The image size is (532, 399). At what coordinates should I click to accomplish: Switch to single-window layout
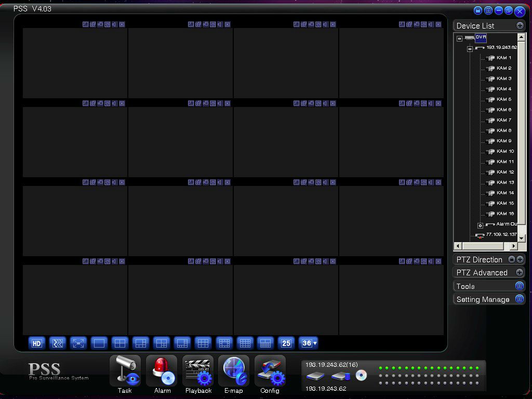point(99,343)
